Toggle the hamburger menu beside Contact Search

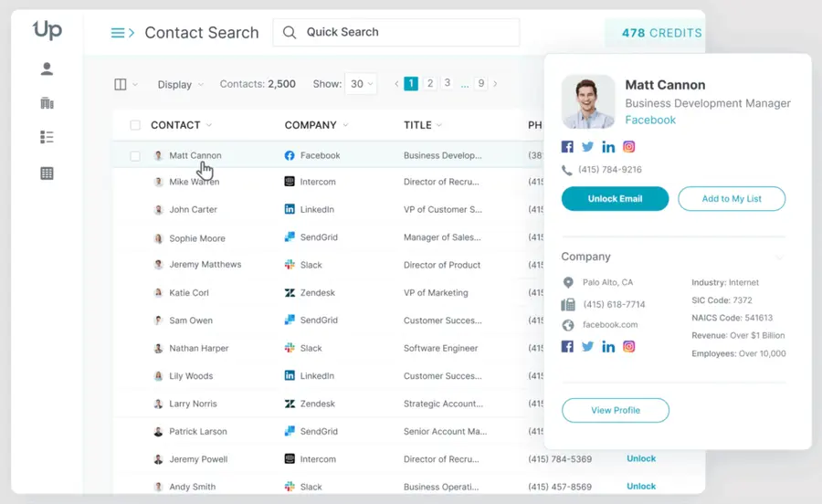coord(118,33)
